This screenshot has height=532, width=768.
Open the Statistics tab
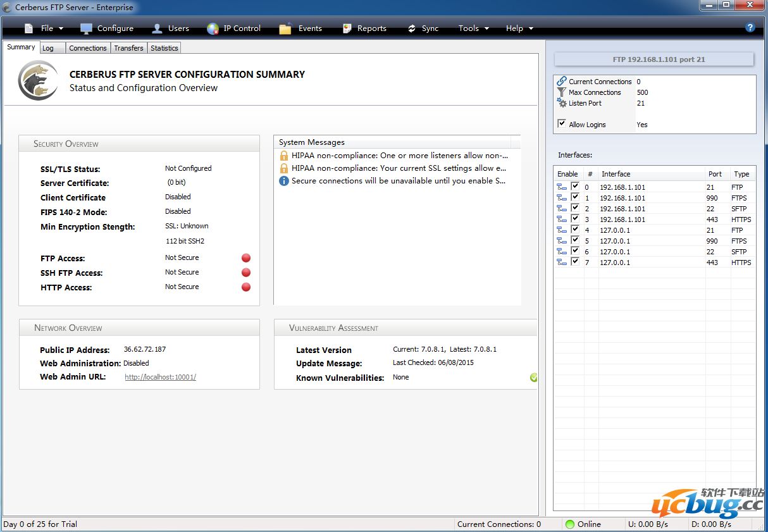pyautogui.click(x=164, y=48)
